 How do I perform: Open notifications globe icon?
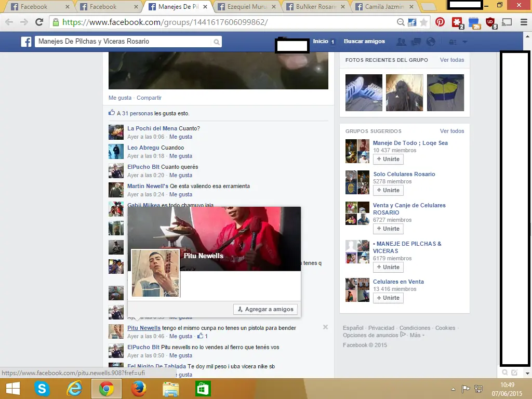(x=431, y=42)
